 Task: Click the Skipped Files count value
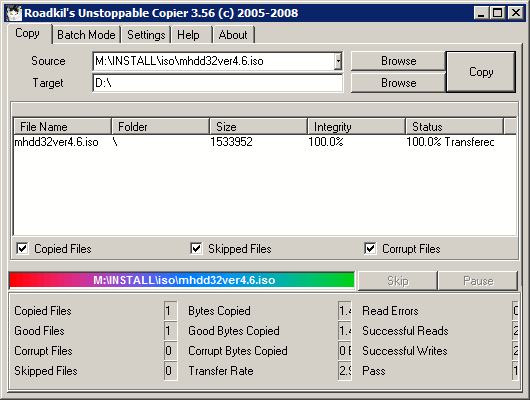(x=170, y=371)
